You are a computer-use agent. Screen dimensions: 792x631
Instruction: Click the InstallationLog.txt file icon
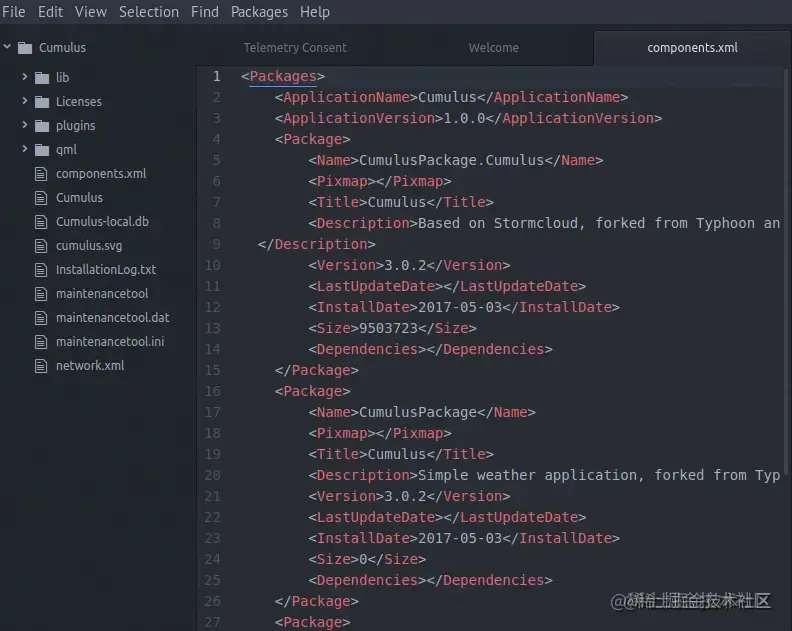pyautogui.click(x=41, y=270)
